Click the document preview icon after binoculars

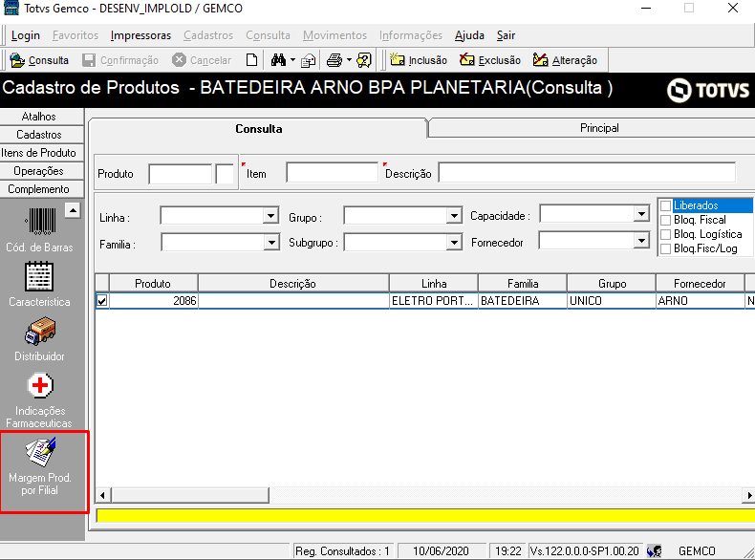point(308,60)
